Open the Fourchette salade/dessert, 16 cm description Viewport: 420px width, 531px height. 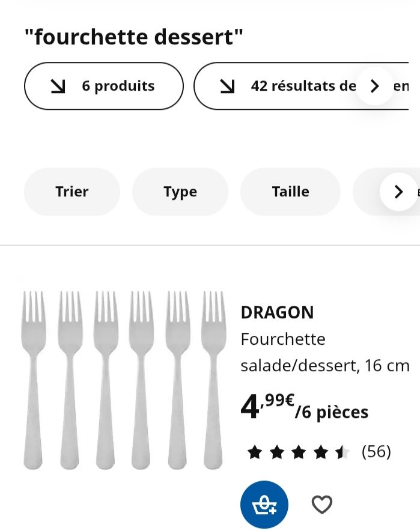tap(325, 352)
